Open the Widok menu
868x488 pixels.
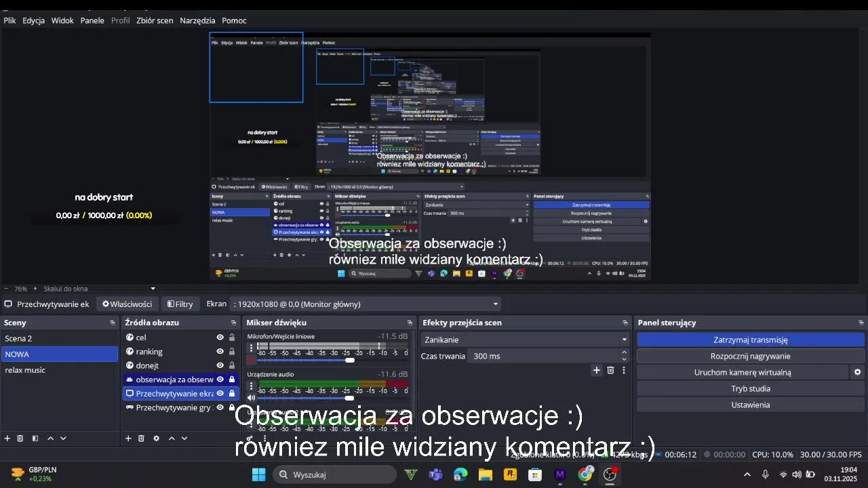[x=62, y=20]
